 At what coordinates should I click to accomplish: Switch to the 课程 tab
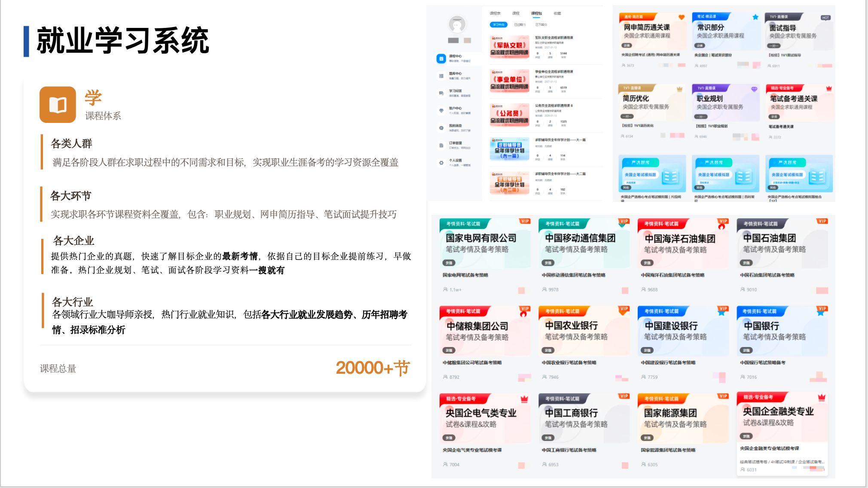click(x=516, y=13)
